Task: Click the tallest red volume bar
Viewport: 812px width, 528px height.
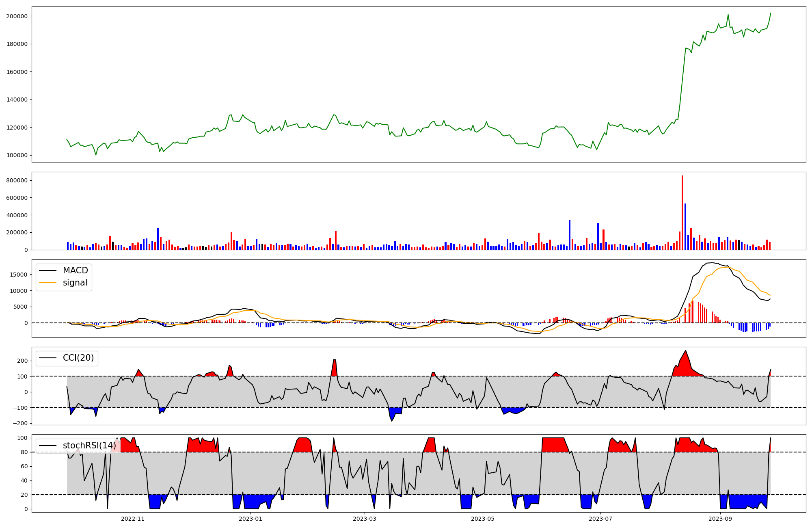Action: coord(682,212)
